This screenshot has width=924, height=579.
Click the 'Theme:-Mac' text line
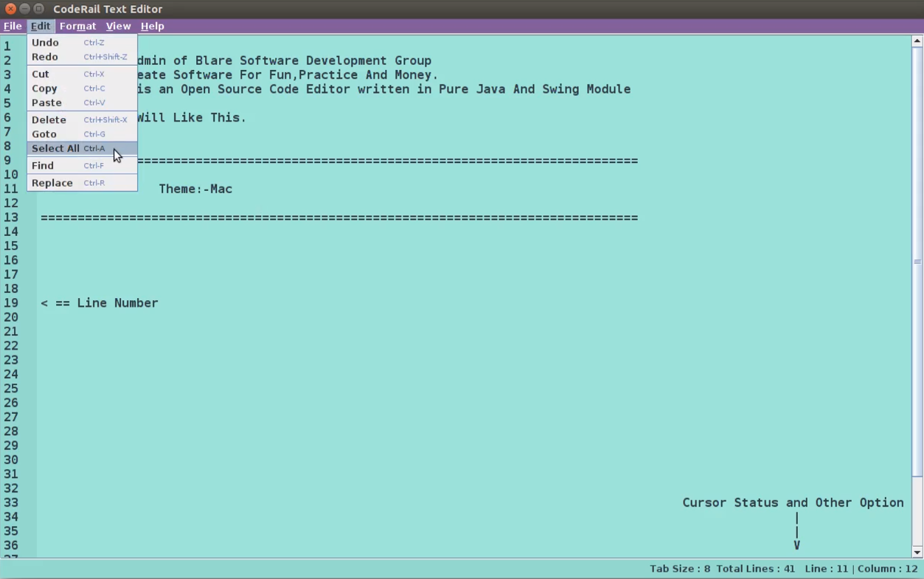coord(195,189)
